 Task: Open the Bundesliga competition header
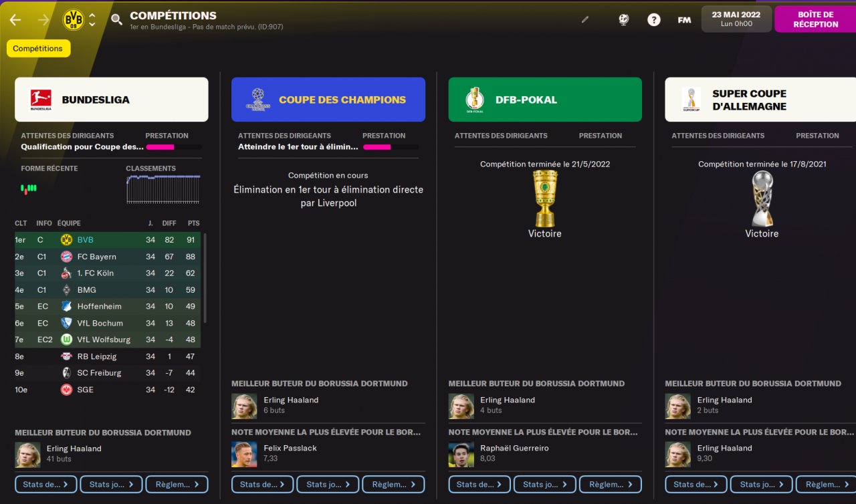coord(112,100)
